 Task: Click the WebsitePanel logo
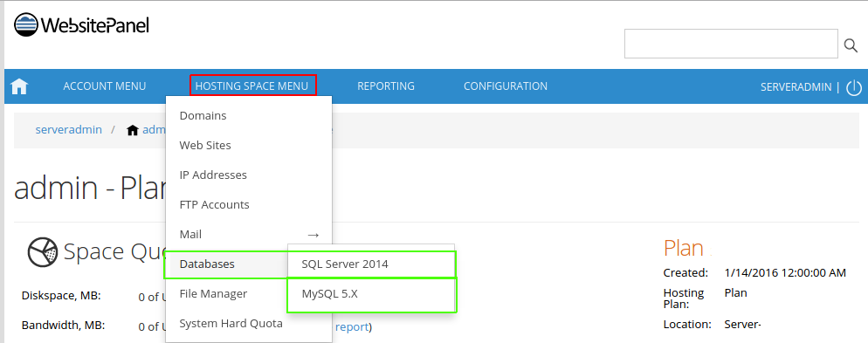(x=81, y=25)
